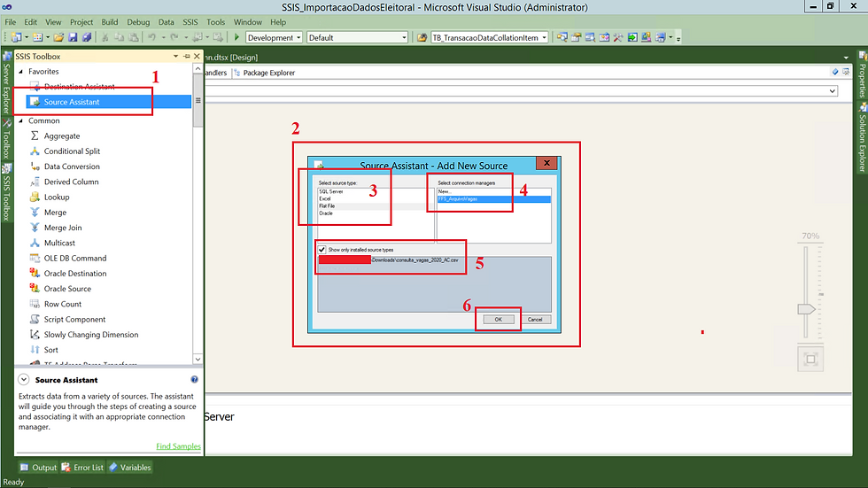This screenshot has width=868, height=488.
Task: Select the Sort toolbox item
Action: coord(51,350)
